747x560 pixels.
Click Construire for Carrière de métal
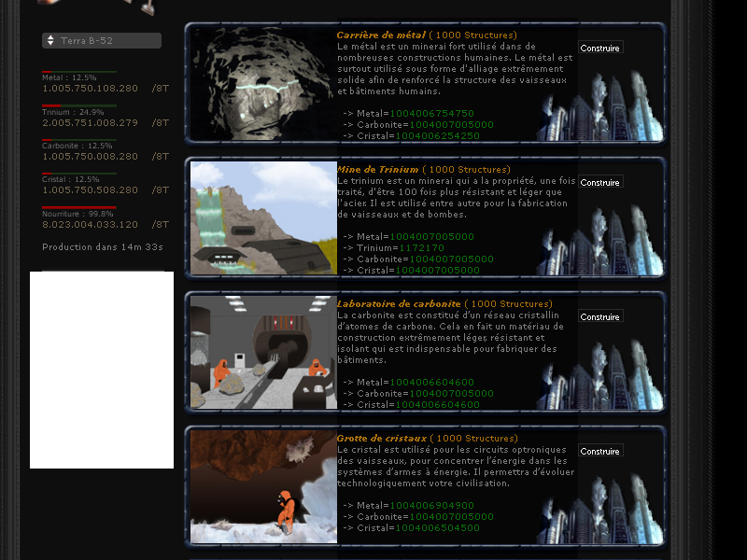599,48
